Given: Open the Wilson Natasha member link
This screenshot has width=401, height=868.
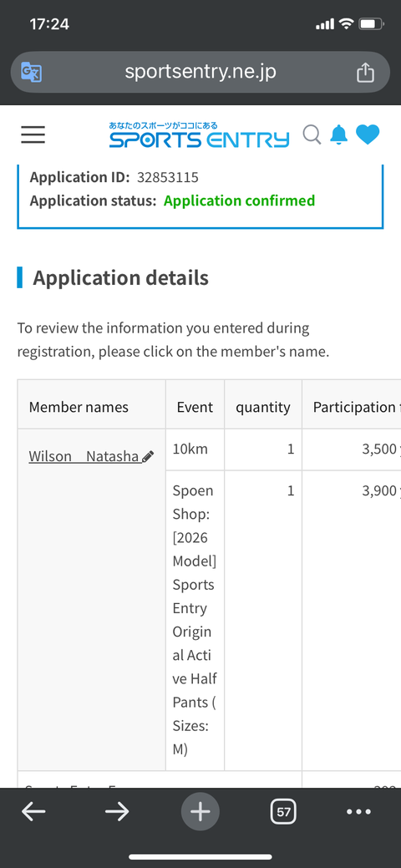Looking at the screenshot, I should coord(84,456).
